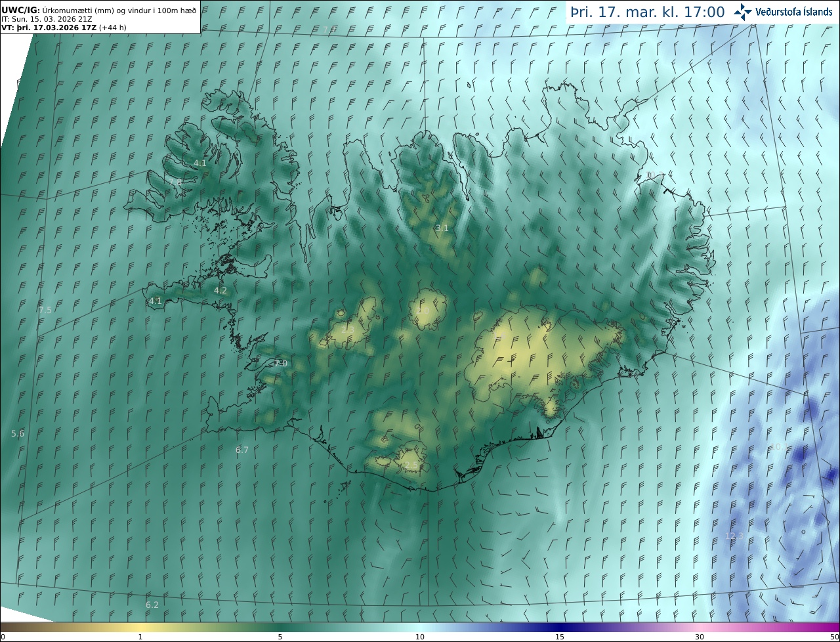Click the 7.5 value on the map

(x=45, y=310)
